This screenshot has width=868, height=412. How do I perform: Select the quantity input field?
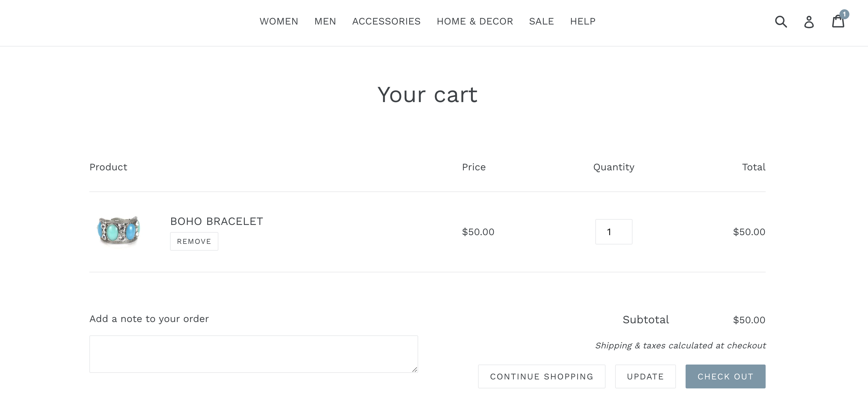[613, 232]
